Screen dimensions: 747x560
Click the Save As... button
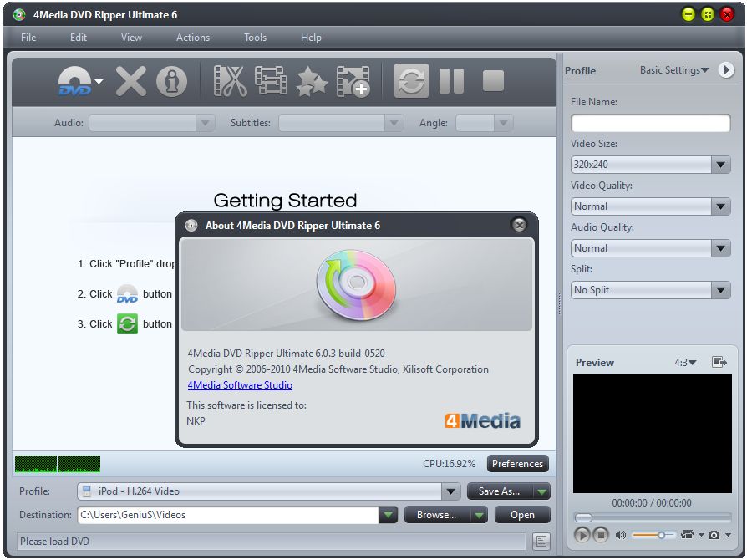point(500,491)
